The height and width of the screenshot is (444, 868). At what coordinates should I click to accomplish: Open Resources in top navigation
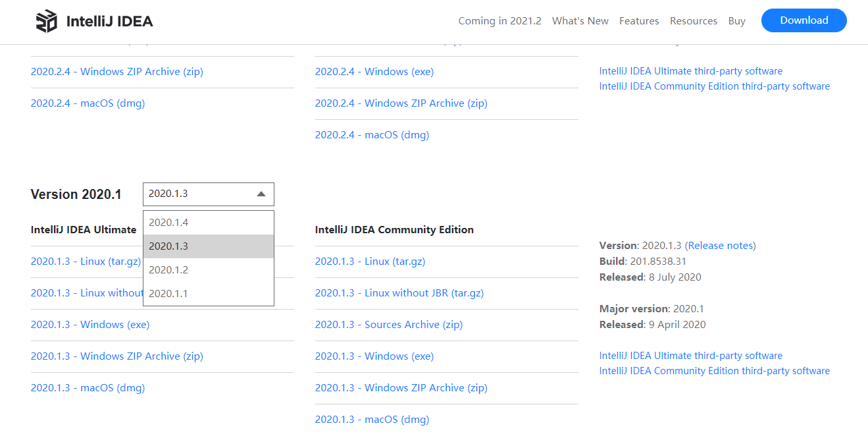click(694, 21)
